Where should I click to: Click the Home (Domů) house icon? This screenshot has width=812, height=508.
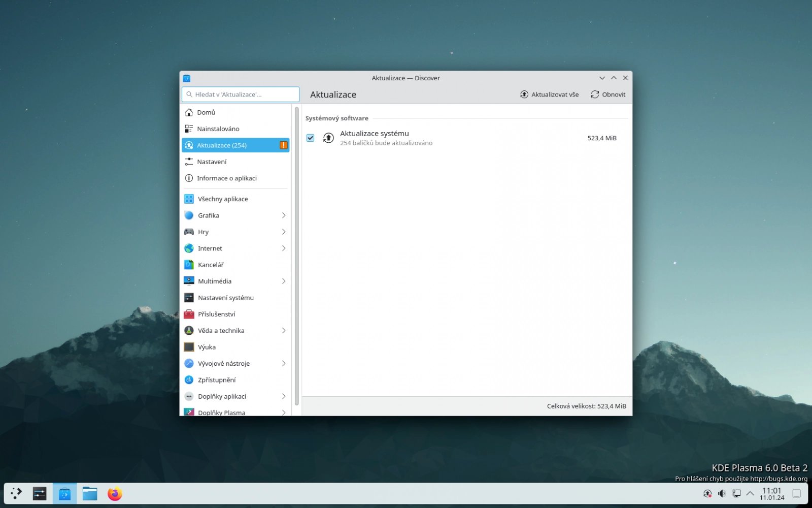pos(189,112)
